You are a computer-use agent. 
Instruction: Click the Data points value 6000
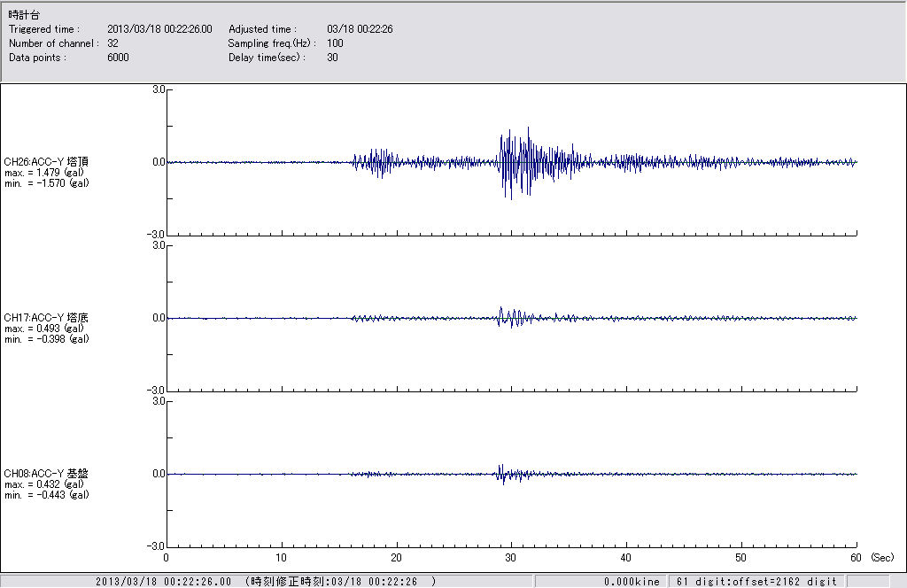coord(118,58)
